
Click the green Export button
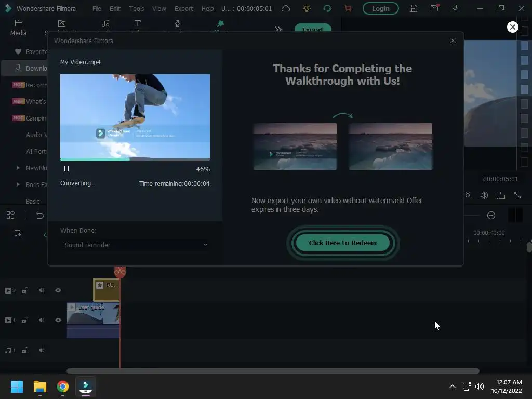click(x=312, y=29)
